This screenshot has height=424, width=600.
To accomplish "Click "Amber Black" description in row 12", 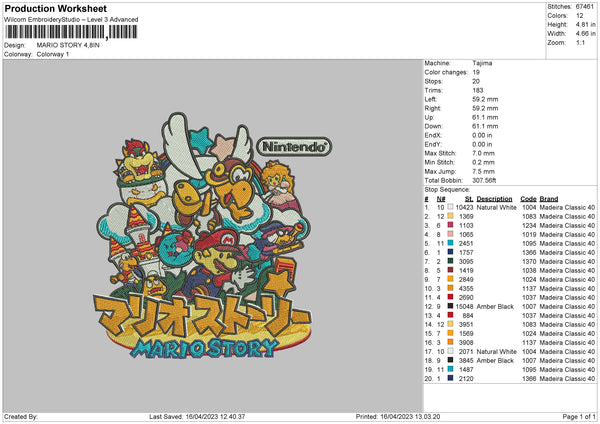I will (x=495, y=307).
